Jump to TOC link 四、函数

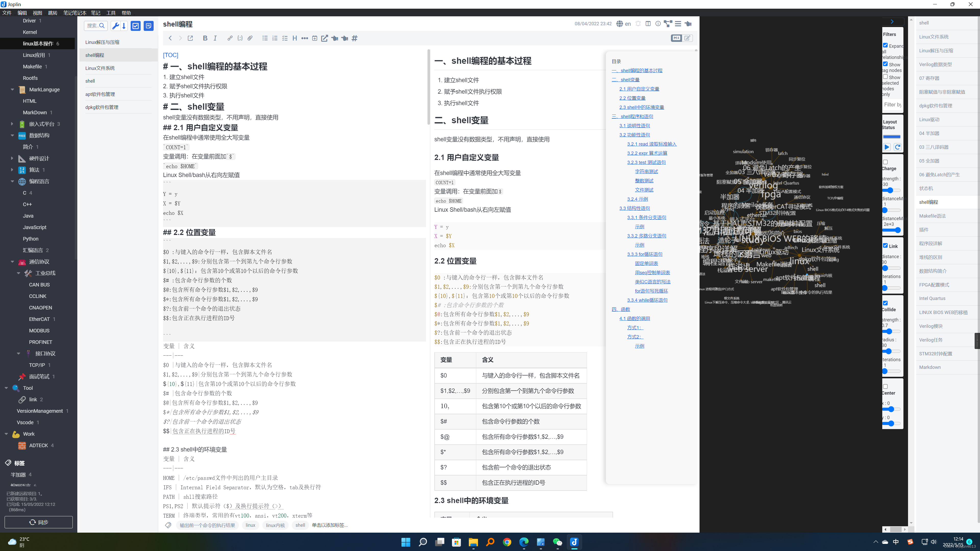coord(621,309)
